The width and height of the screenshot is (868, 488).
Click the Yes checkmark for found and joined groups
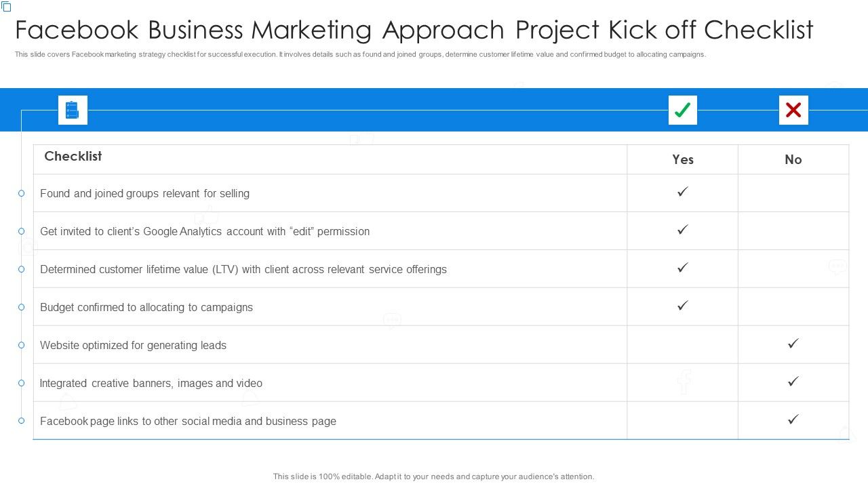click(683, 192)
